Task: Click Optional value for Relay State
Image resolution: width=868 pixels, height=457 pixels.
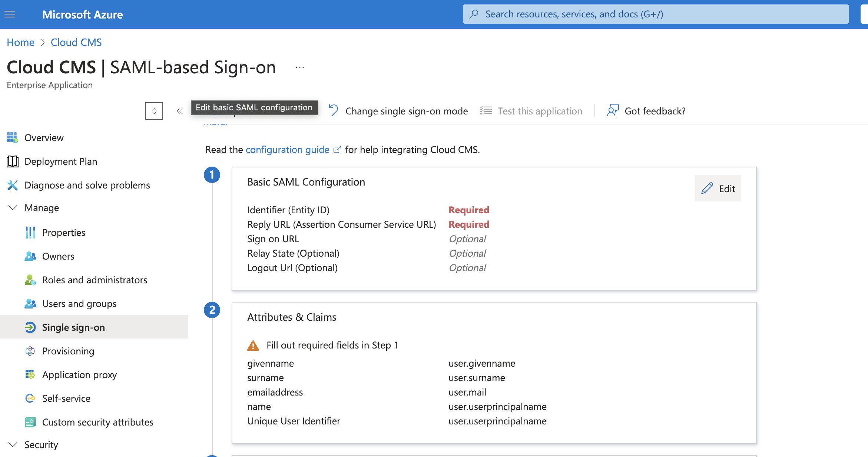Action: click(x=467, y=253)
